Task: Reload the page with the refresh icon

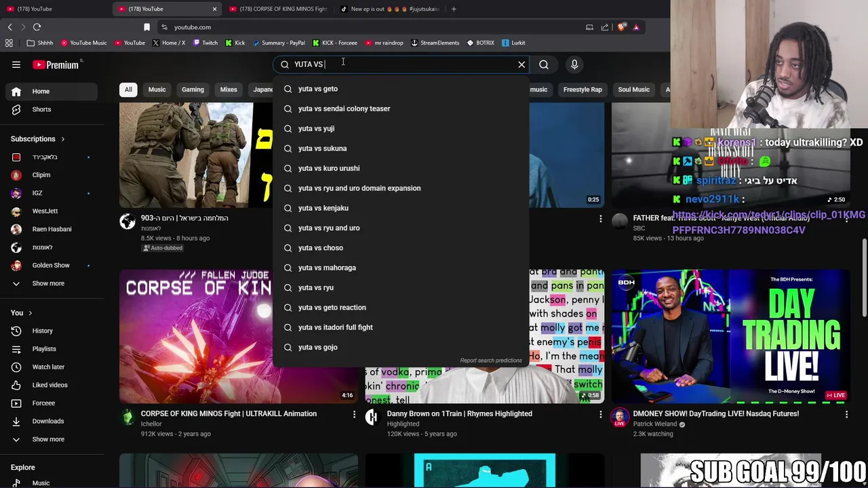Action: pyautogui.click(x=37, y=27)
